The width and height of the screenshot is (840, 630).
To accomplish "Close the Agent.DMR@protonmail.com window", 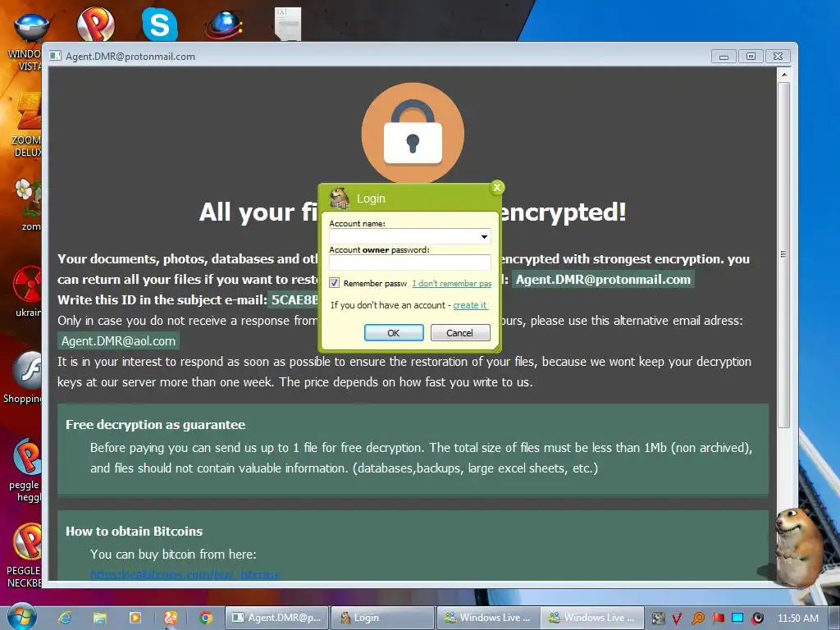I will [x=778, y=57].
